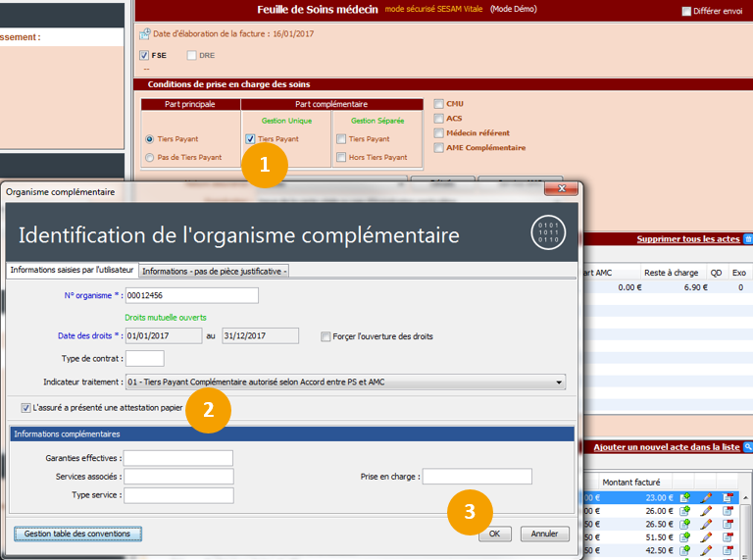Viewport: 753px width, 560px height.
Task: Open the Indicateur traitement dropdown
Action: [559, 382]
